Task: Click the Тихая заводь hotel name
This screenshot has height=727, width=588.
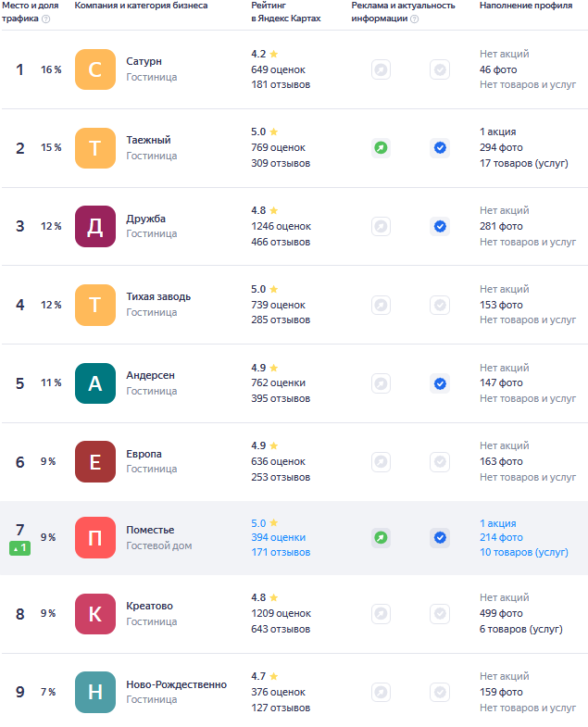Action: pos(158,296)
